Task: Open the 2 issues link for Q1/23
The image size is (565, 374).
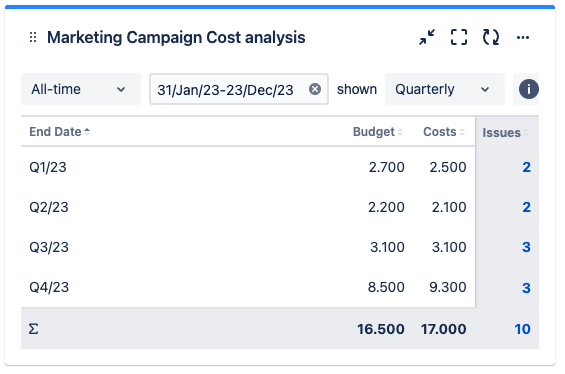Action: point(526,167)
